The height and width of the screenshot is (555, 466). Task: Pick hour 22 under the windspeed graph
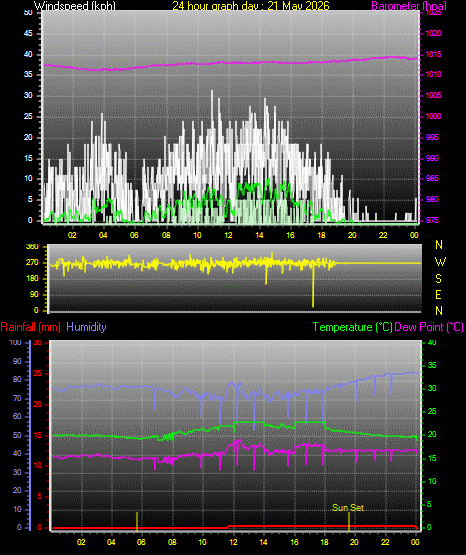(383, 235)
